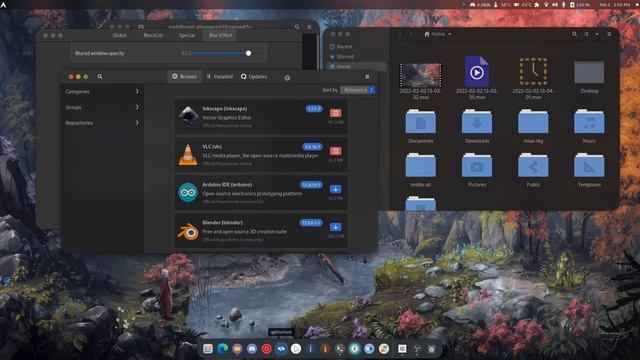Select the Special tab in settings window

point(187,35)
